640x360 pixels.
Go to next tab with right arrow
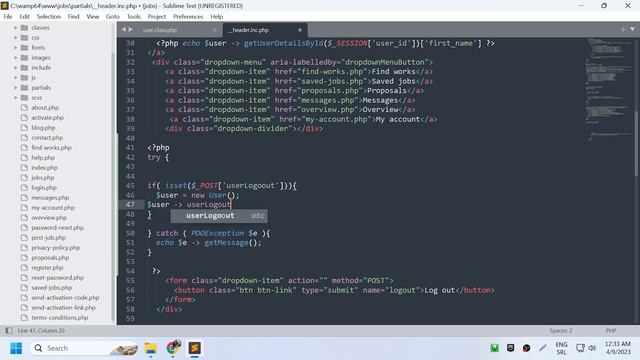click(x=131, y=29)
